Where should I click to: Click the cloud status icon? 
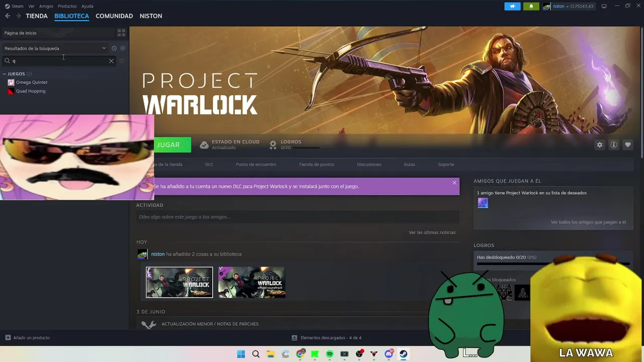coord(204,145)
